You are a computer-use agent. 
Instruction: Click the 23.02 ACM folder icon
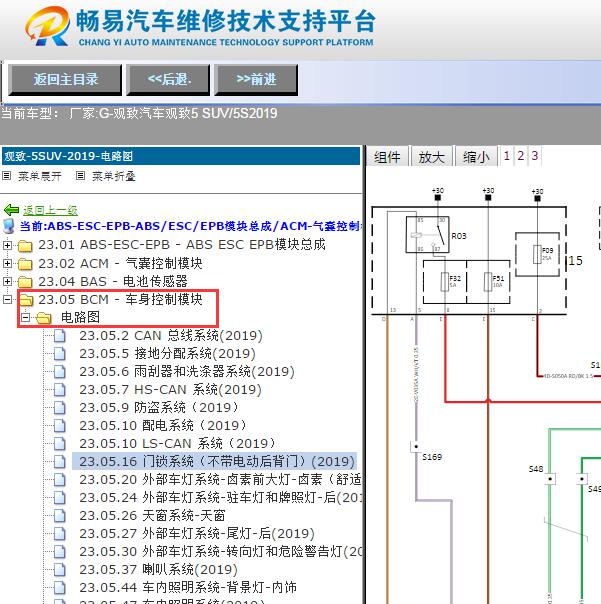click(x=25, y=263)
